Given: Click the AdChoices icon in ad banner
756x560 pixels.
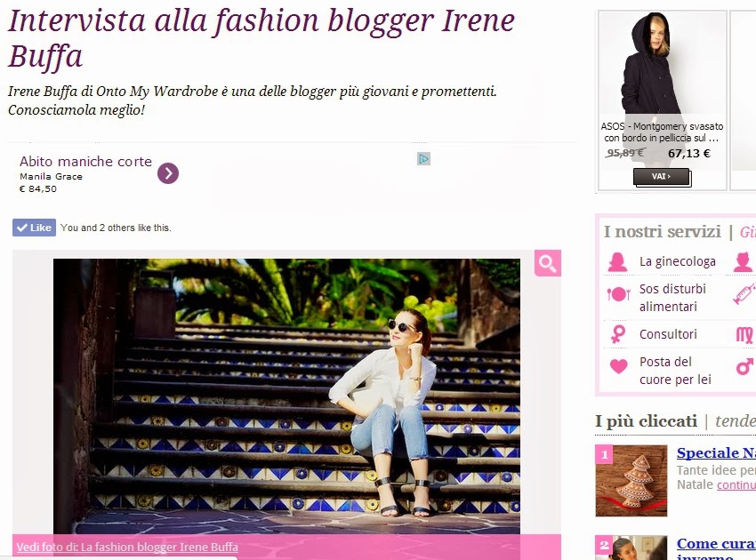Looking at the screenshot, I should coord(423,158).
